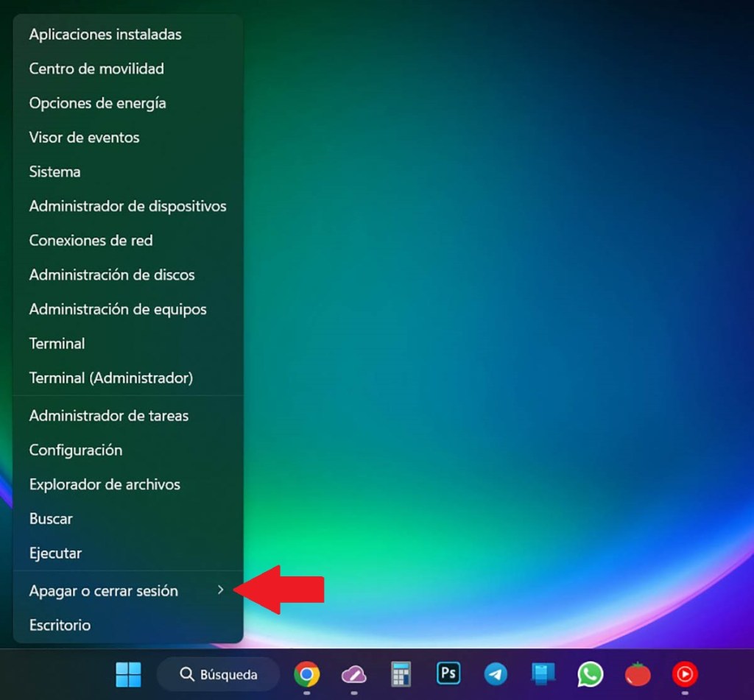Viewport: 754px width, 700px height.
Task: Open the tomato pomodoro timer app
Action: (637, 674)
